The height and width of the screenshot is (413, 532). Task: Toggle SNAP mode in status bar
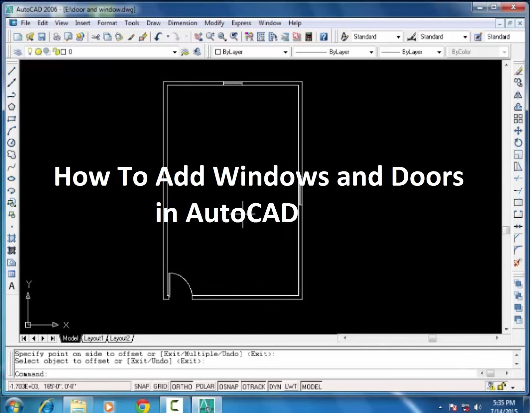pos(142,386)
